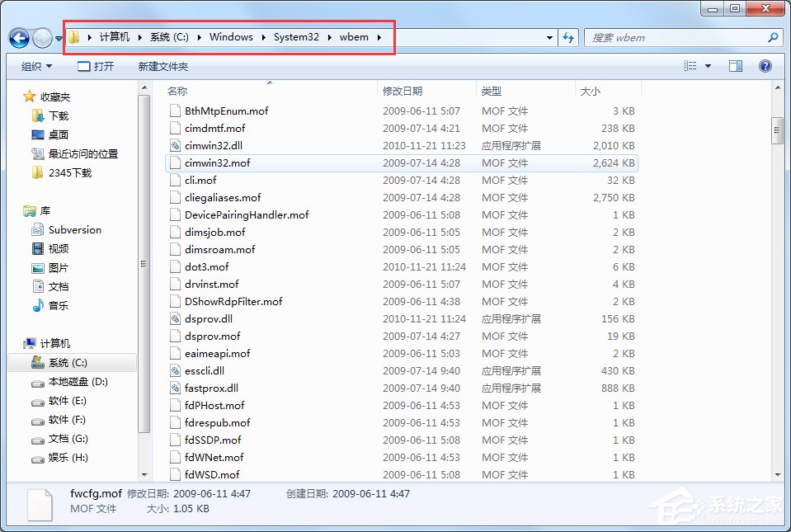Navigate back using the back arrow
Viewport: 791px width, 532px height.
point(18,38)
